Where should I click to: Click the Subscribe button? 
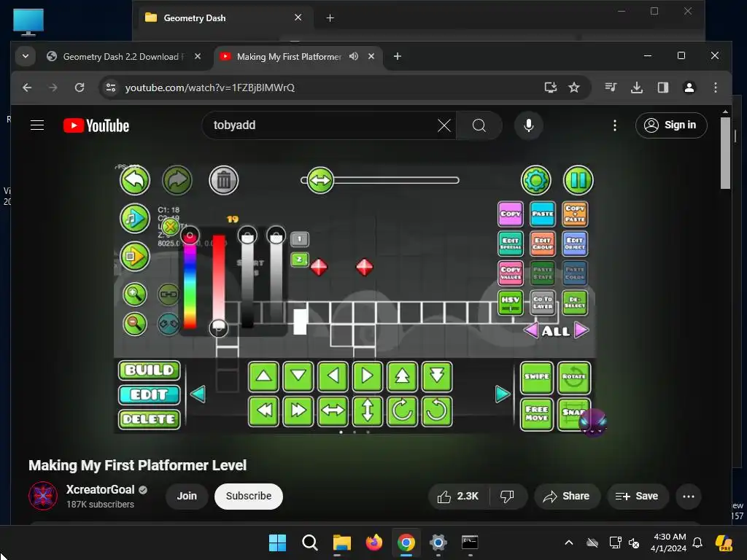(x=249, y=496)
